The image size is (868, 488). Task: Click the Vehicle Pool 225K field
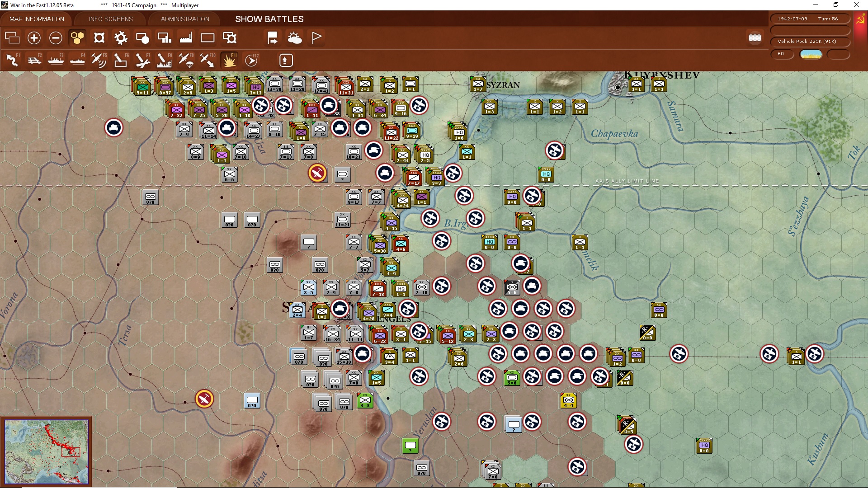click(x=810, y=41)
